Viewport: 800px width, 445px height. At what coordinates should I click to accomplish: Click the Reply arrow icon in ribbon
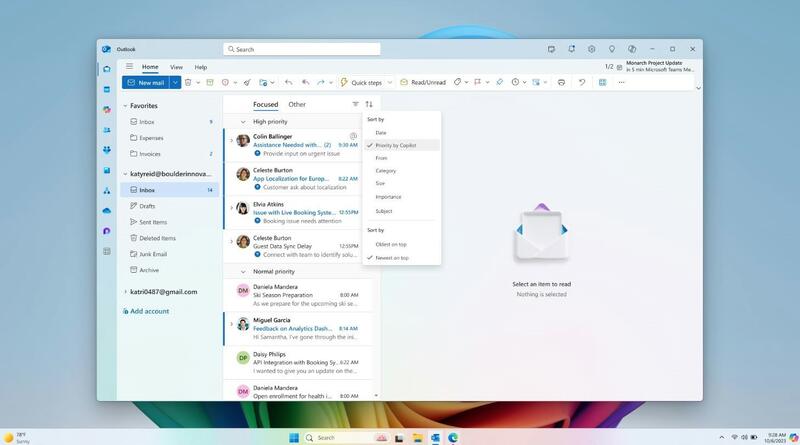[x=288, y=82]
